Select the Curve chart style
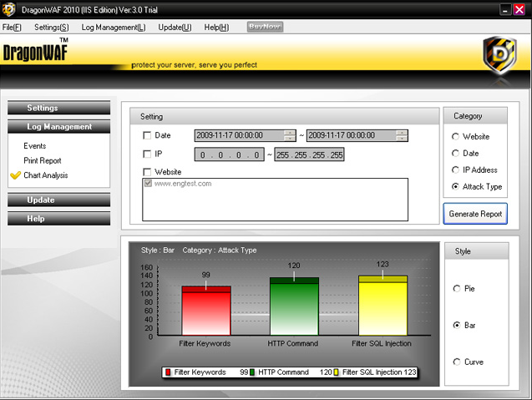 pos(457,362)
